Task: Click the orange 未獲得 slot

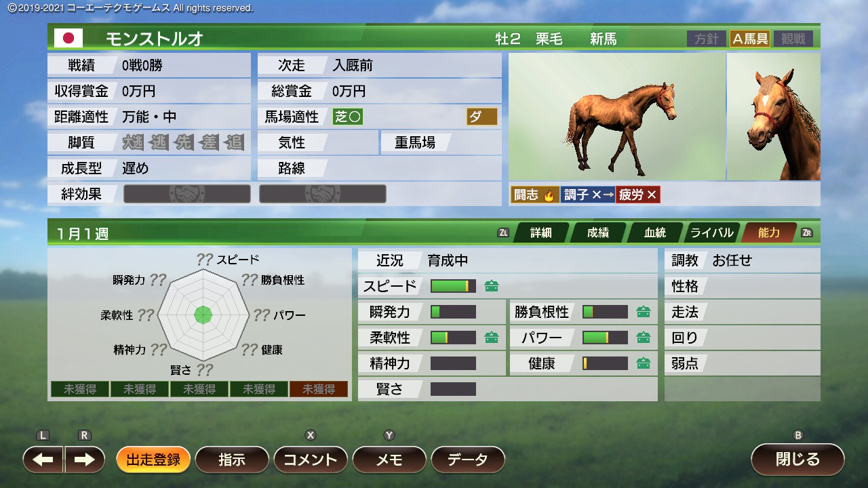Action: click(319, 389)
